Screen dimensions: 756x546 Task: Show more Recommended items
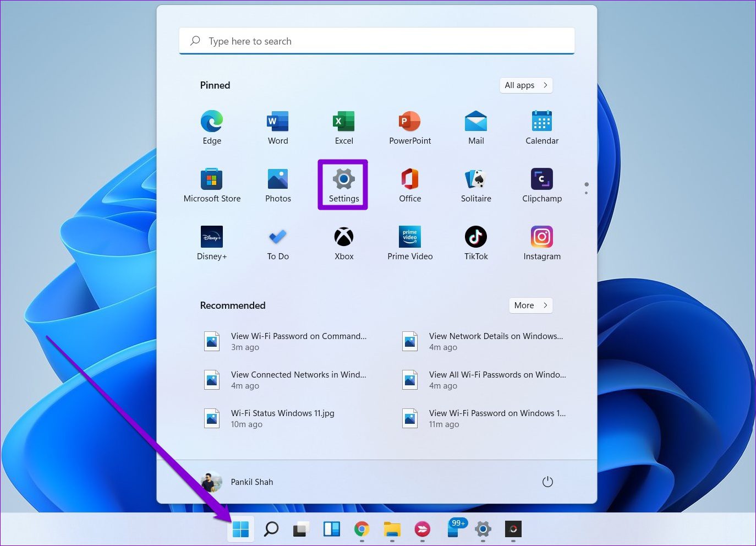(x=530, y=305)
